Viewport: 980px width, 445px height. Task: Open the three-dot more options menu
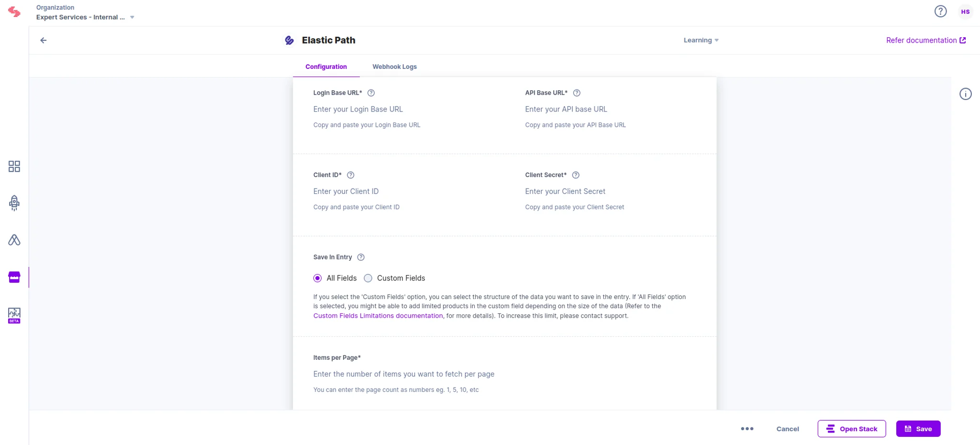coord(747,429)
